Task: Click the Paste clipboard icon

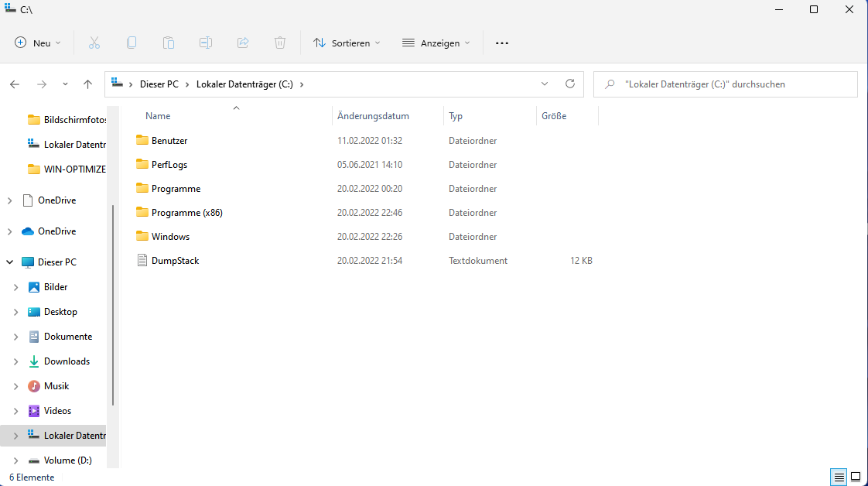Action: pyautogui.click(x=169, y=43)
